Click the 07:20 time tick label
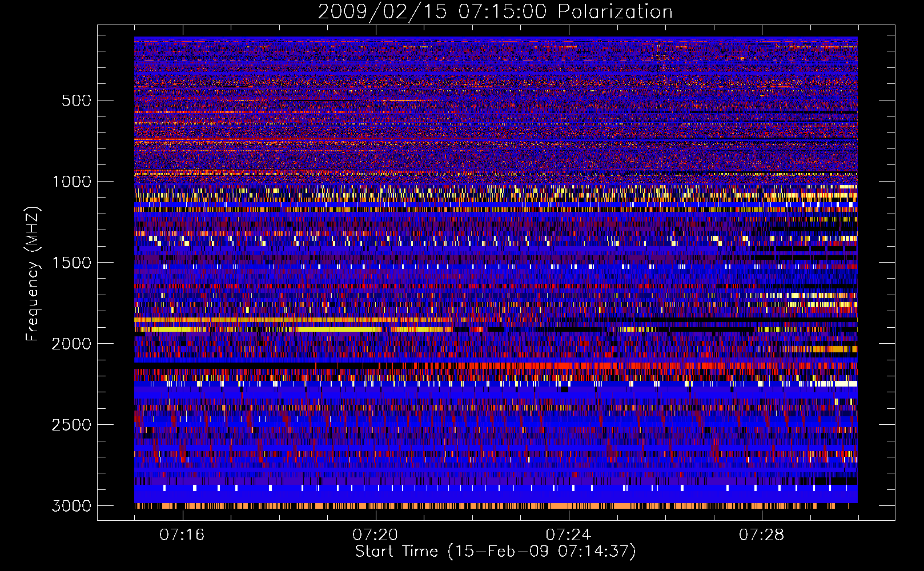Image resolution: width=924 pixels, height=571 pixels. coord(375,534)
